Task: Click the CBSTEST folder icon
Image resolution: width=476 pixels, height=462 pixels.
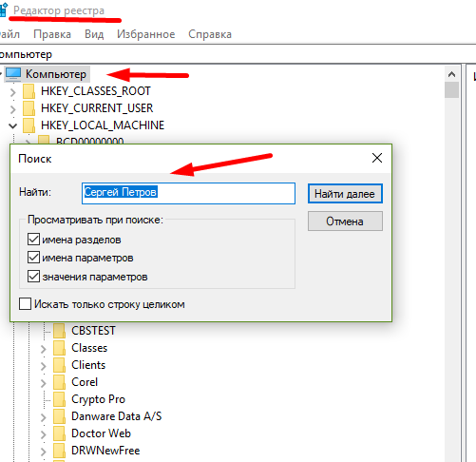Action: point(59,331)
